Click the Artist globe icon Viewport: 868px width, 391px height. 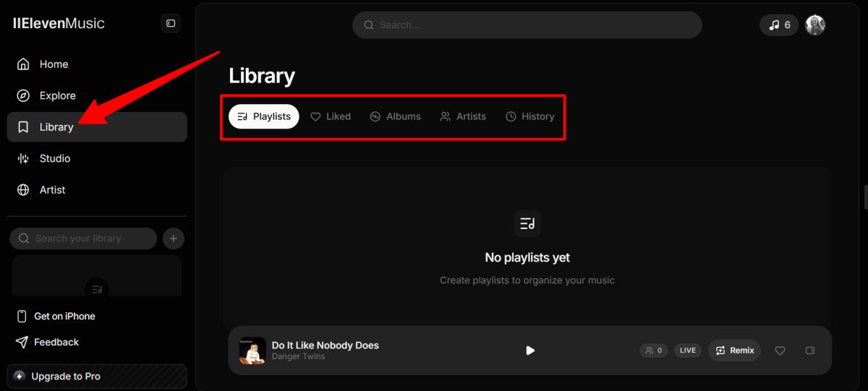pyautogui.click(x=23, y=190)
